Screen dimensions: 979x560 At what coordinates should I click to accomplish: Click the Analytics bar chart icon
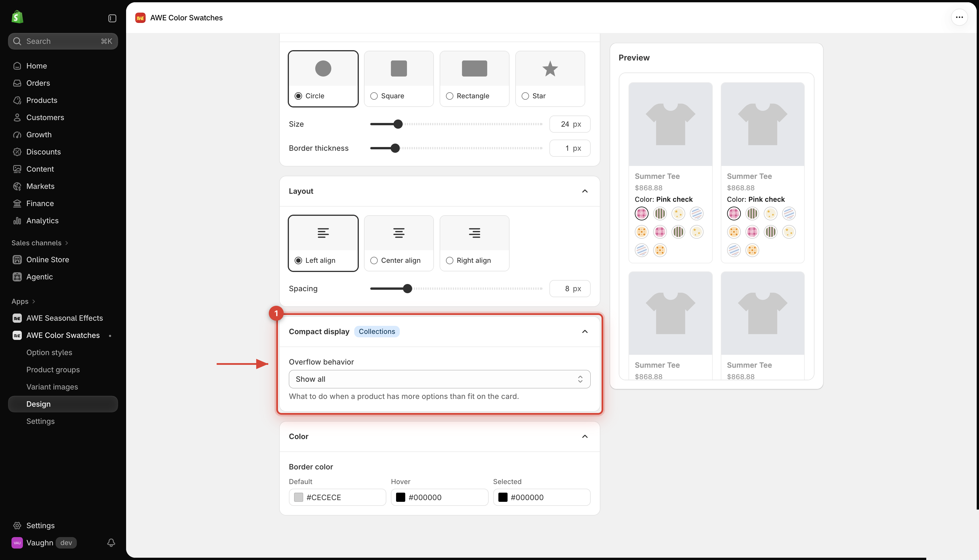click(x=17, y=221)
